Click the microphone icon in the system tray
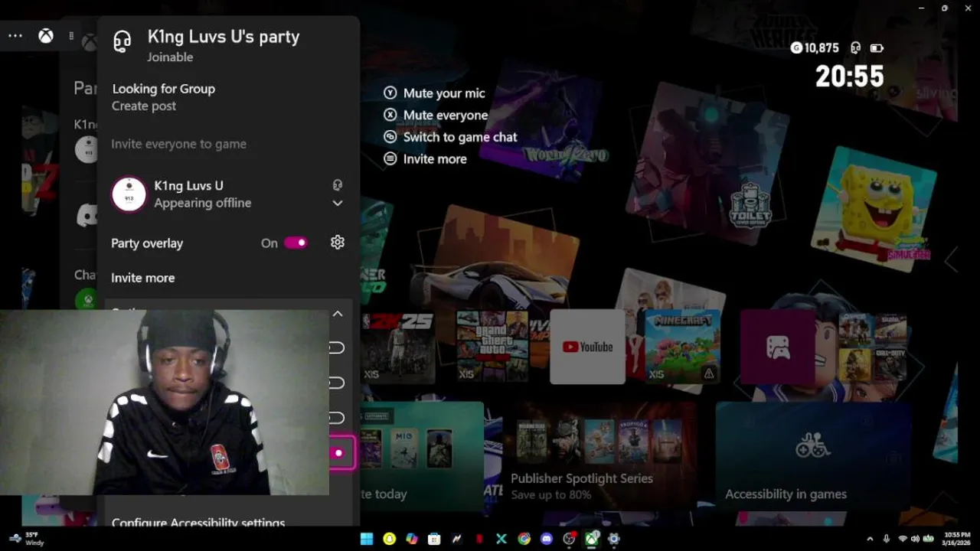The width and height of the screenshot is (980, 551). [x=887, y=539]
